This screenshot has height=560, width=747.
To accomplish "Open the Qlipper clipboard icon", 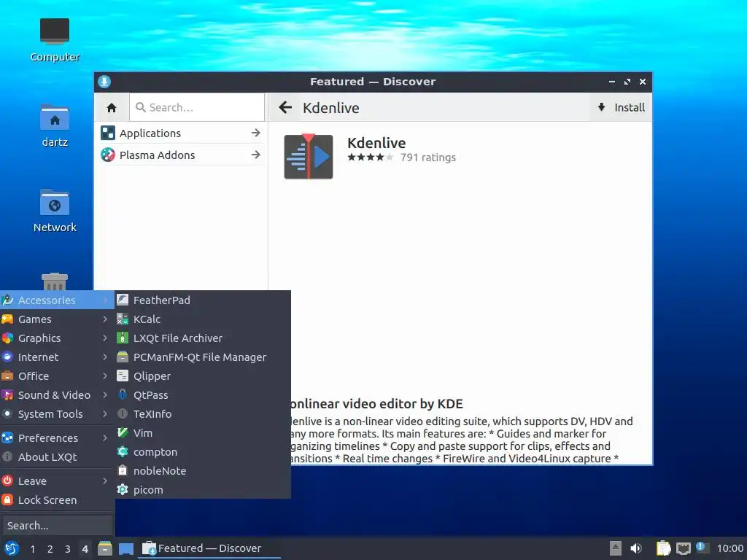I will click(123, 376).
